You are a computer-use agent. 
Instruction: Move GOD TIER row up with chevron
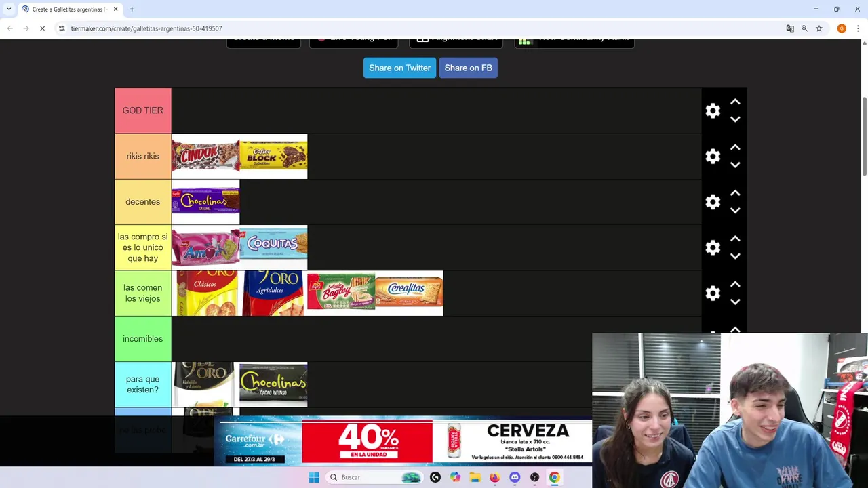pyautogui.click(x=735, y=102)
